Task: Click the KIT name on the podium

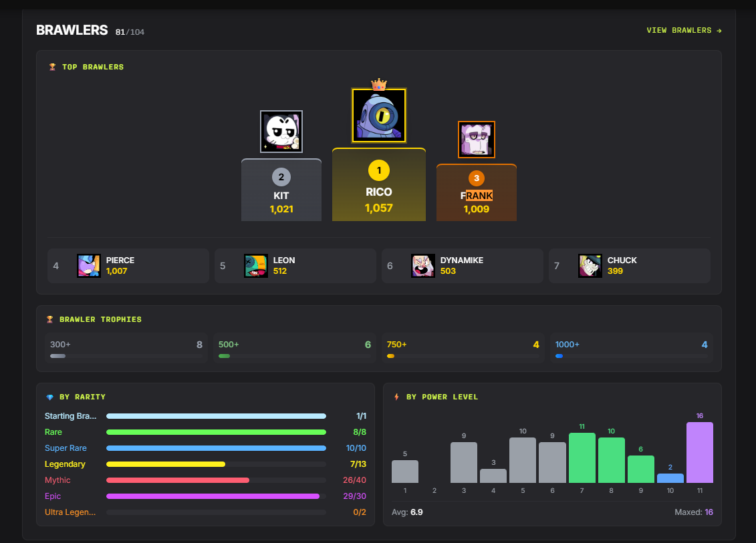Action: click(x=281, y=196)
